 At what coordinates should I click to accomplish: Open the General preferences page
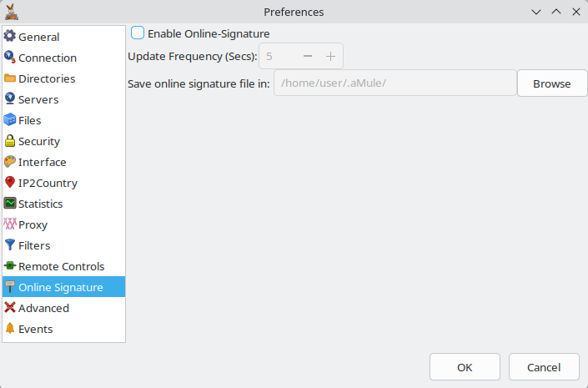[x=63, y=37]
